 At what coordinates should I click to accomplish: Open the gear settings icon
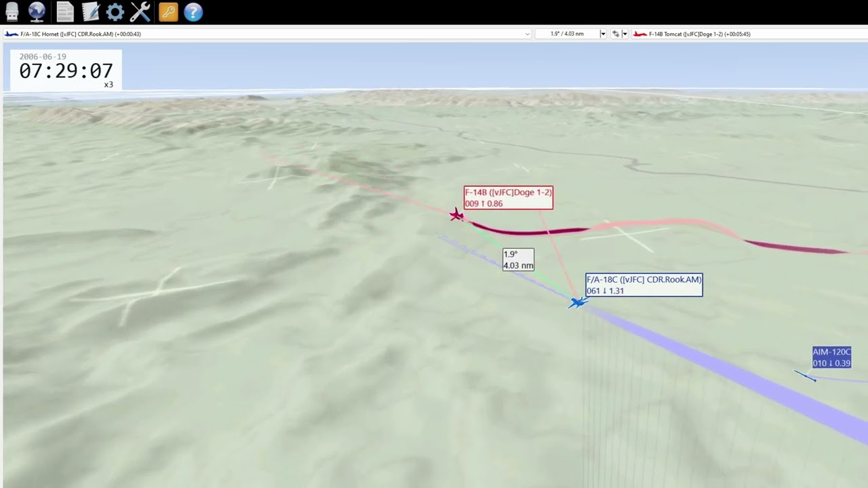(x=115, y=12)
